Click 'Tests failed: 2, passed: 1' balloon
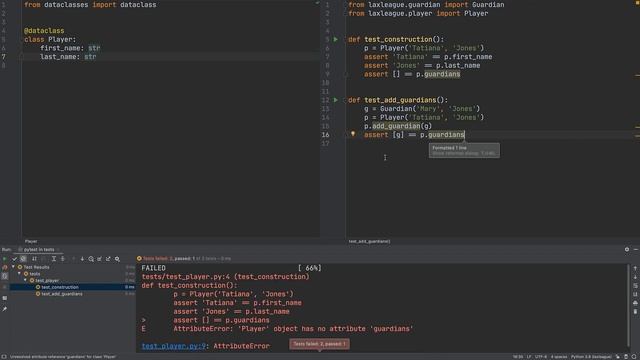 pos(319,344)
